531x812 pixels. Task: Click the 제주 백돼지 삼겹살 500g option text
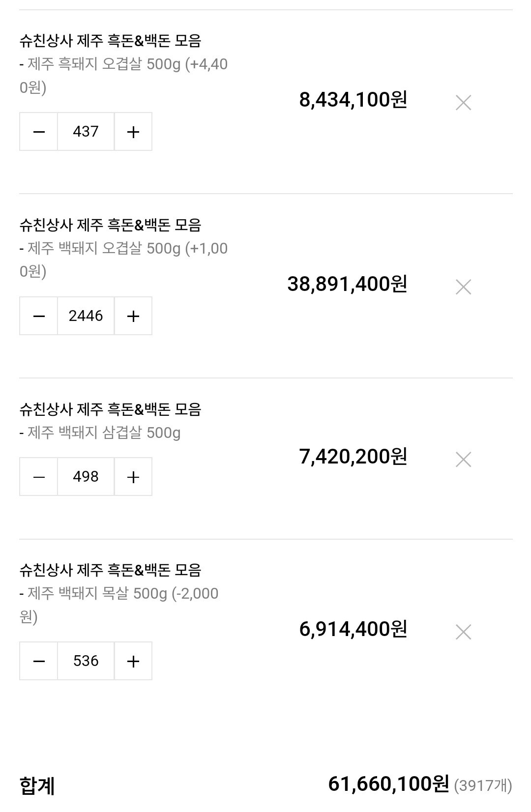point(104,433)
